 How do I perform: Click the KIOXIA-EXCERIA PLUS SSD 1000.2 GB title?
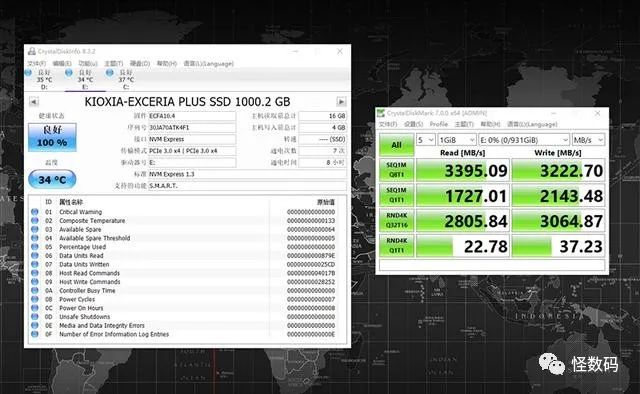point(187,102)
